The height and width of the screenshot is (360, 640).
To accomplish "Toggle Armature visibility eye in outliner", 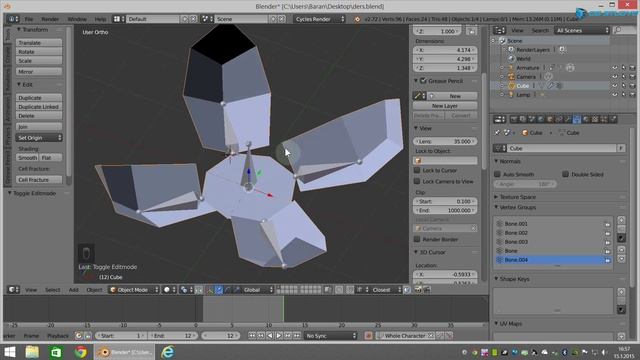I will tap(615, 68).
